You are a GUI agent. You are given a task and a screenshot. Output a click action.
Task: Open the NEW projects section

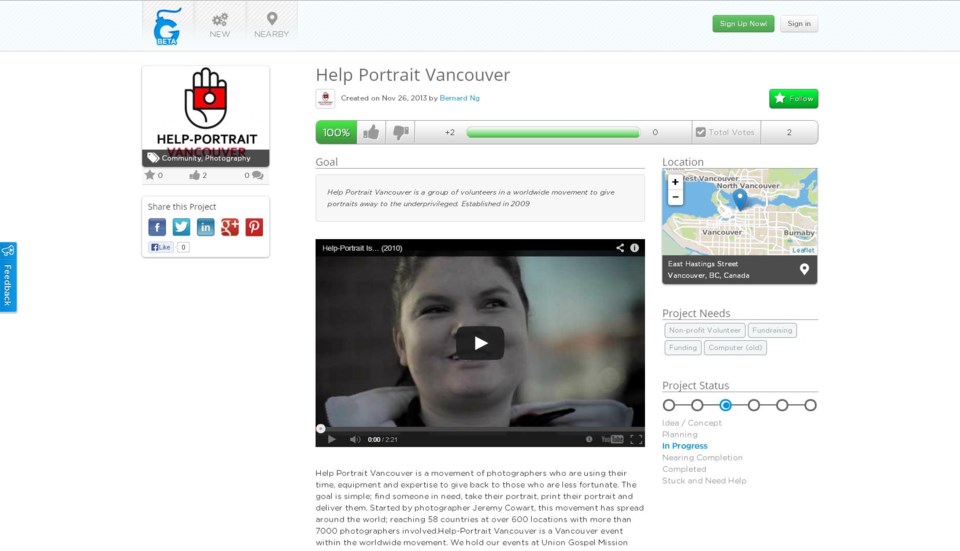tap(220, 26)
